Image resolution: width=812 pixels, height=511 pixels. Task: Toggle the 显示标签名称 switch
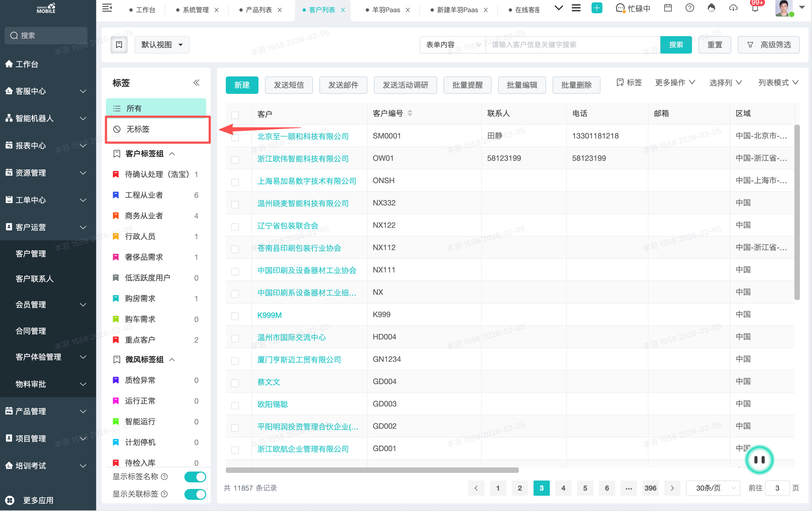[195, 476]
